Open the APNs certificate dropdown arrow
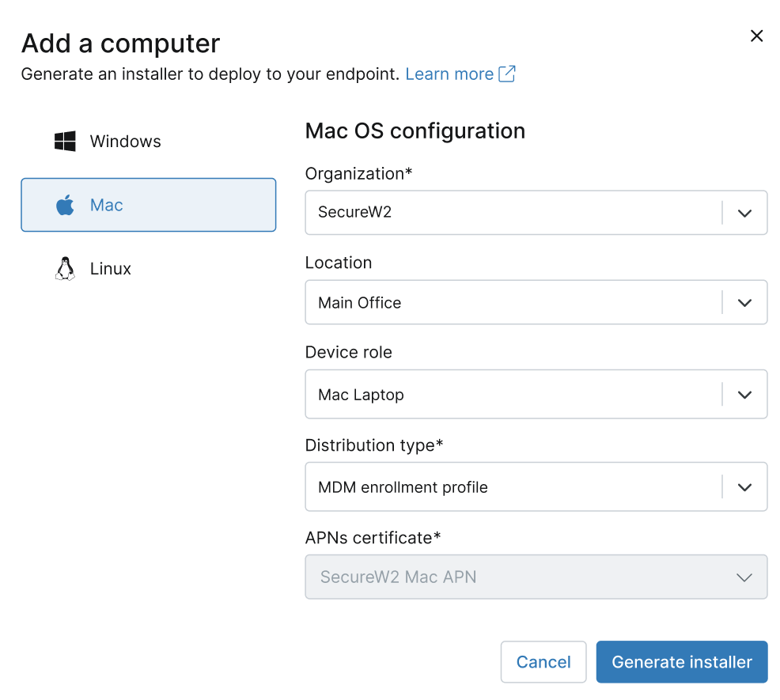 pos(744,577)
